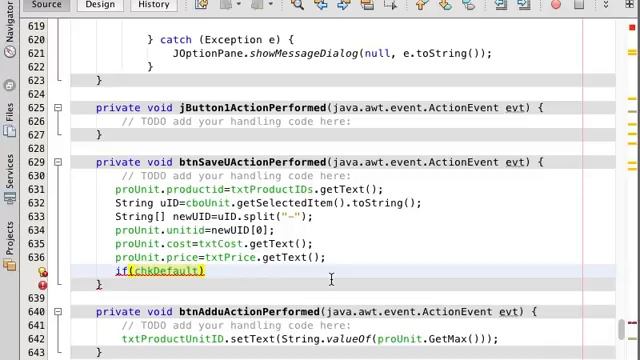Image resolution: width=640 pixels, height=360 pixels.
Task: Collapse jButton1ActionPerformed method fold marker
Action: [x=58, y=108]
